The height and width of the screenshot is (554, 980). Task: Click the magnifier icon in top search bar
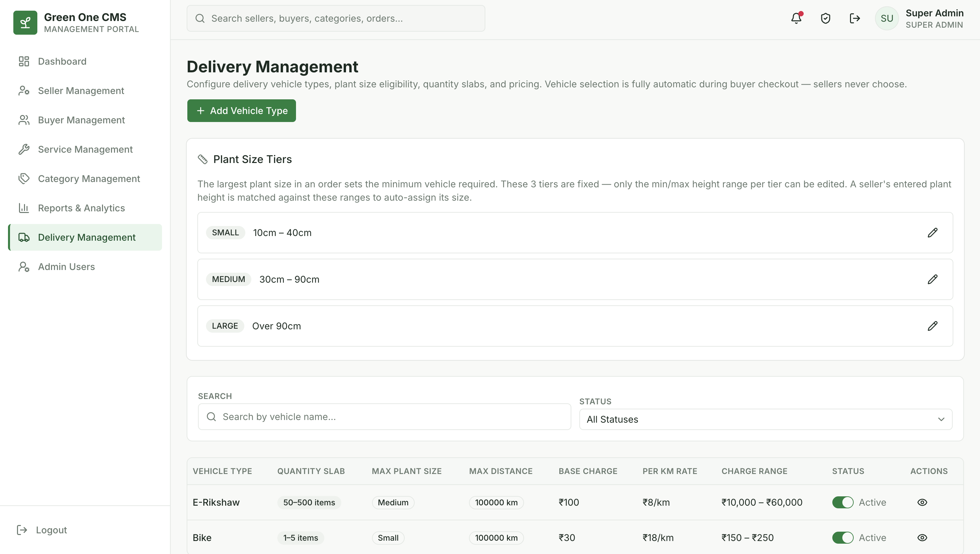coord(200,18)
